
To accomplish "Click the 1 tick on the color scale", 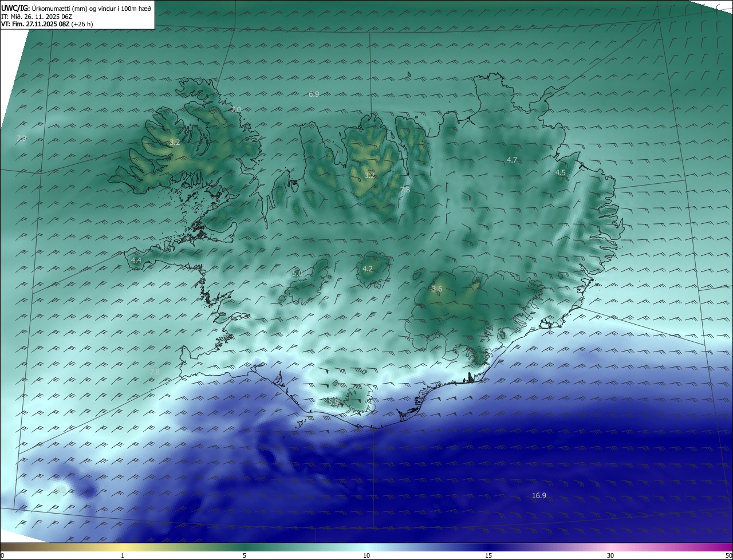I will pos(123,556).
